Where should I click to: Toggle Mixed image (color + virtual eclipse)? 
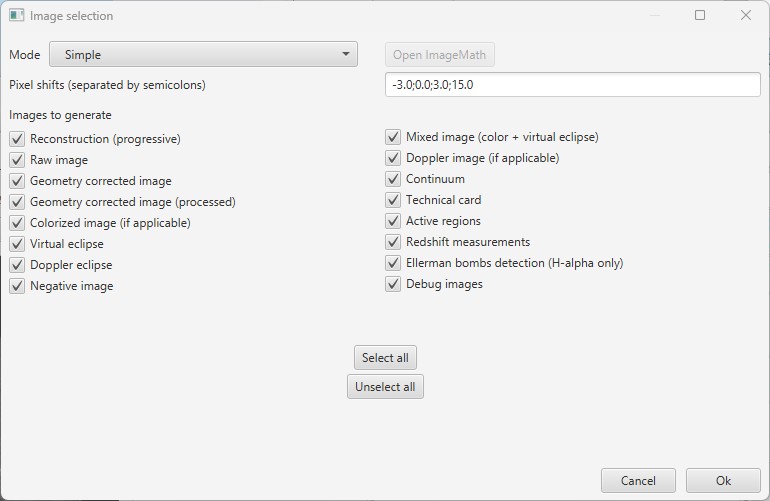pyautogui.click(x=393, y=137)
